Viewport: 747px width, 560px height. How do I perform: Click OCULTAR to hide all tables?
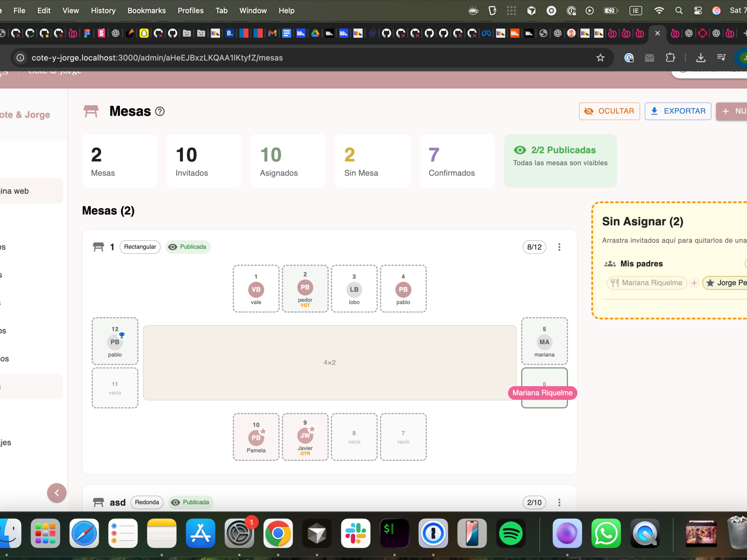[x=609, y=111]
